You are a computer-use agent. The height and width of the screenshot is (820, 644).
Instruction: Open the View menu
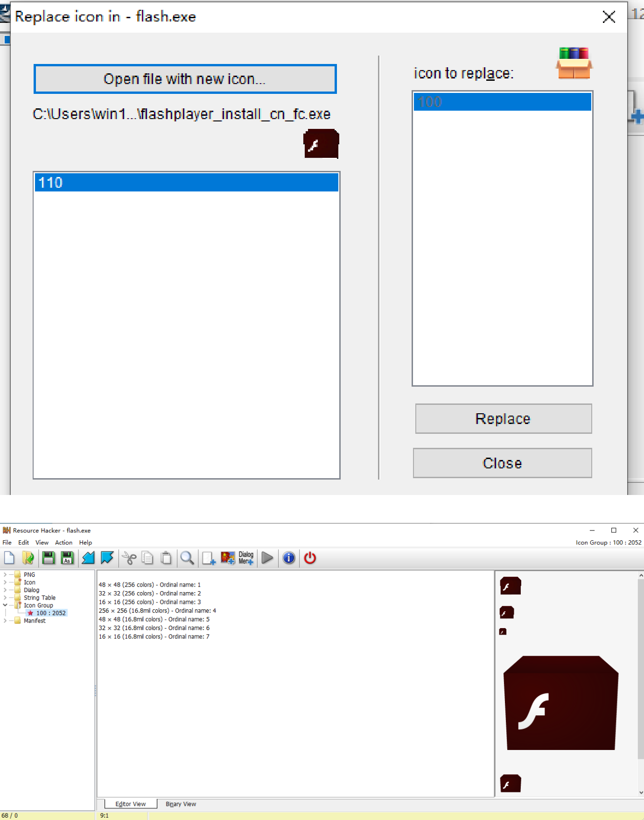[x=42, y=543]
